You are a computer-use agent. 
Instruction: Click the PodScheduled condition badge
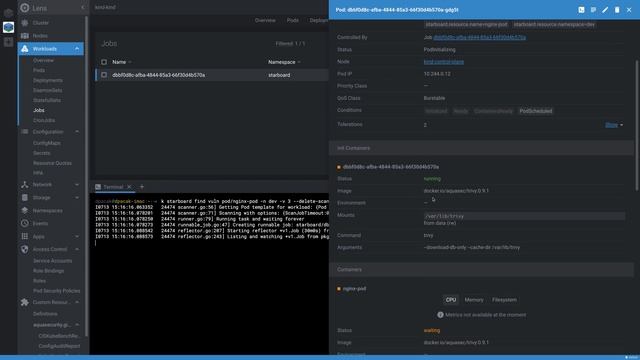coord(536,111)
